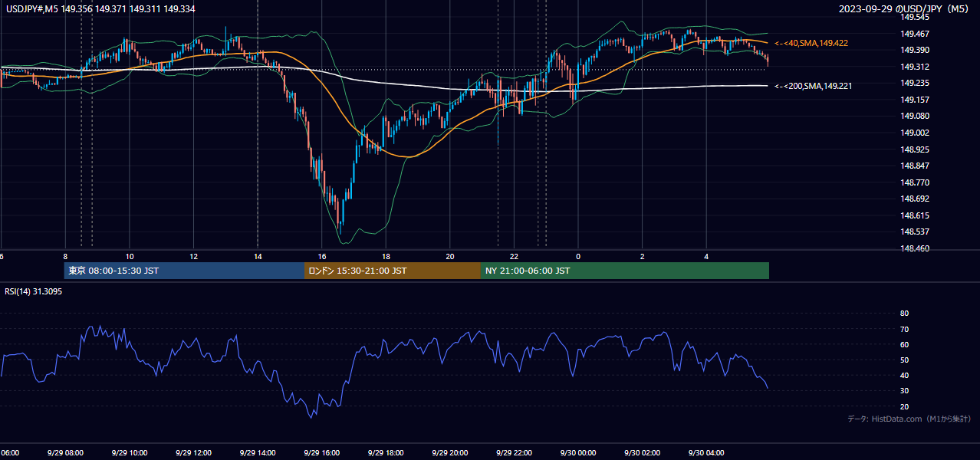Click the London session bar 15:30-21:00 JST

[x=393, y=271]
